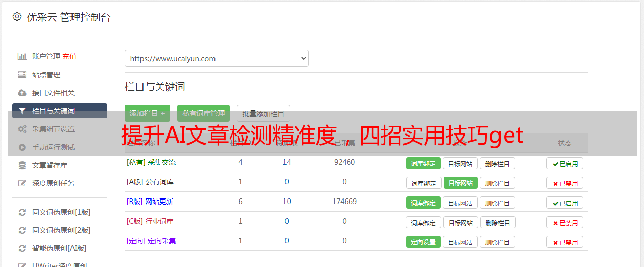Viewport: 644px width, 267px height.
Task: Click the 174669 collected count cell
Action: (x=344, y=202)
